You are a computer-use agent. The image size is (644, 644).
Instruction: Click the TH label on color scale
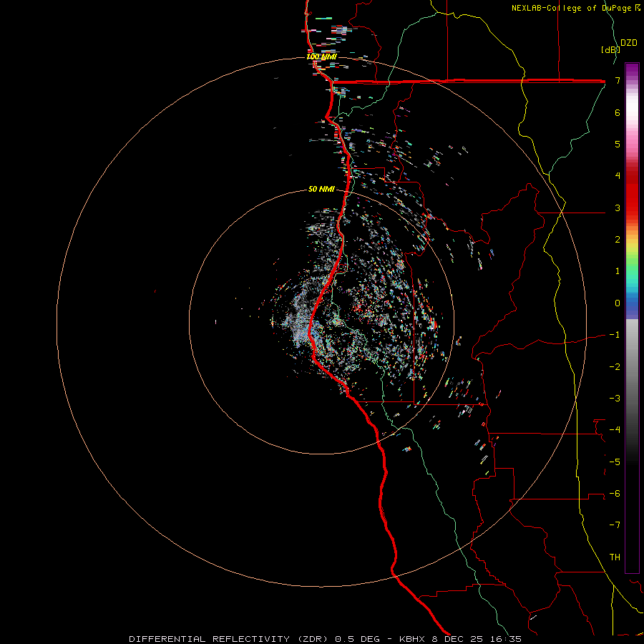click(x=615, y=557)
